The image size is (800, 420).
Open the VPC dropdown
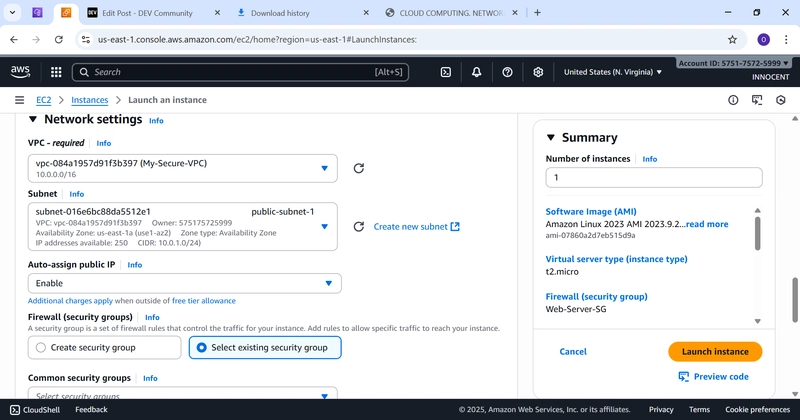pyautogui.click(x=183, y=168)
